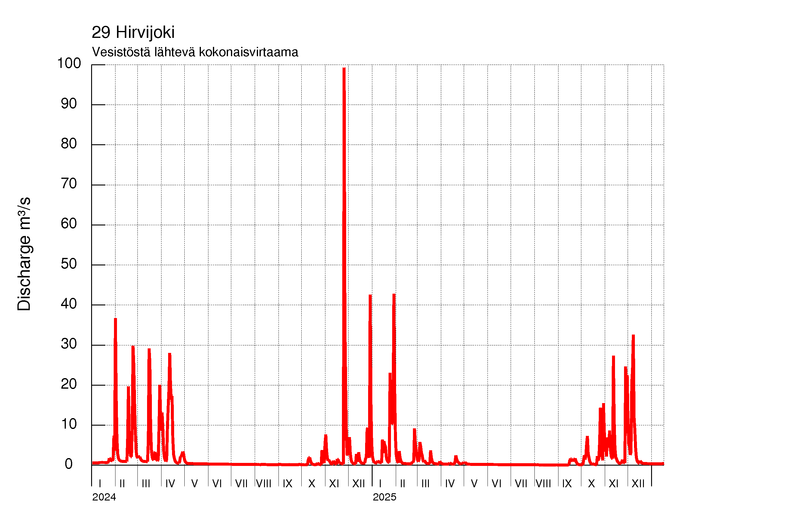Click the 30 y-axis tick label
Screen dimensions: 812x511
tap(69, 344)
